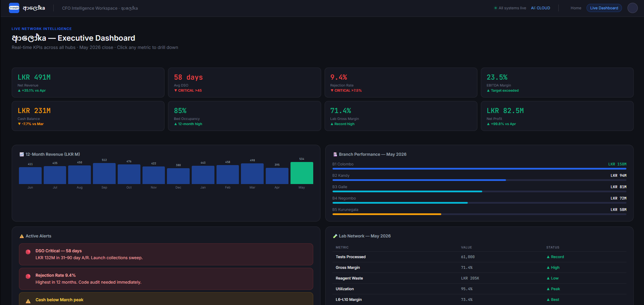Select the Mar revenue bar
This screenshot has height=305, width=644.
252,174
